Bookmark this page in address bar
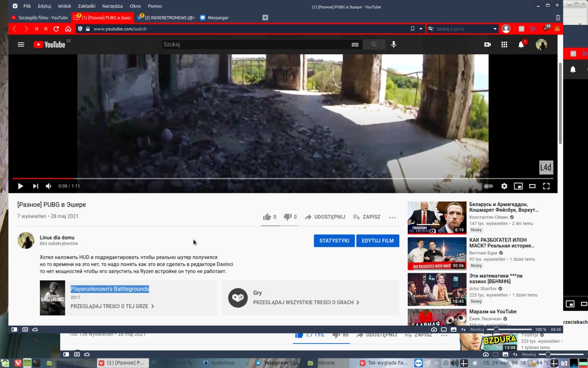 click(x=413, y=29)
